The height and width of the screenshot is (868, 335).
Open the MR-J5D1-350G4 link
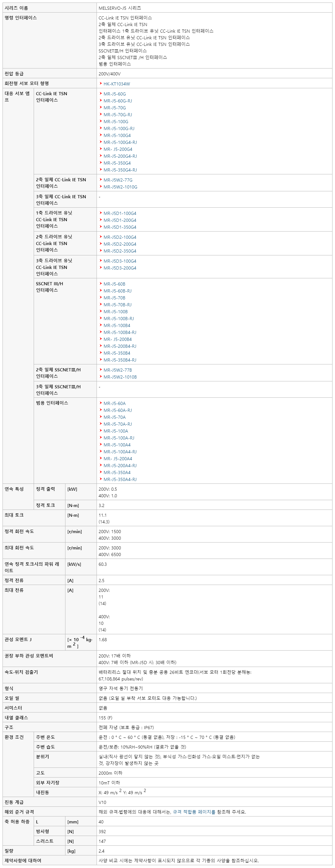point(120,227)
